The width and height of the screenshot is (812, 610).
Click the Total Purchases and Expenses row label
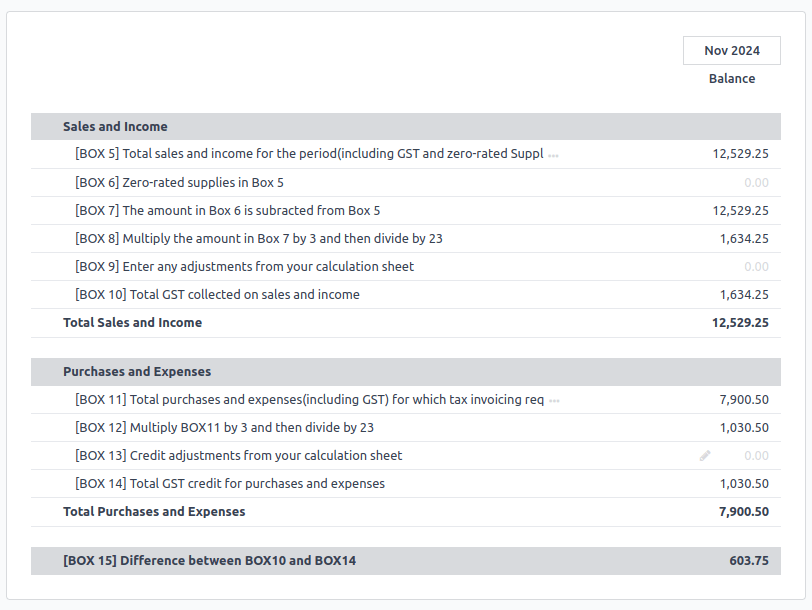click(154, 512)
